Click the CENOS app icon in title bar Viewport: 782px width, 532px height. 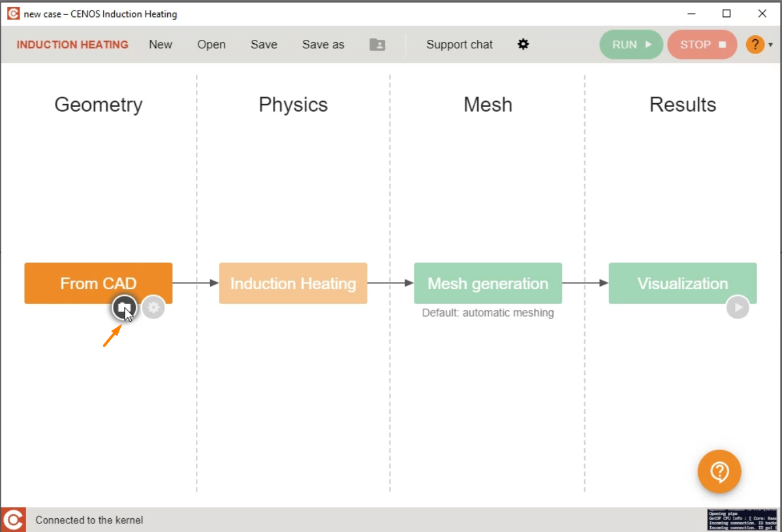[x=14, y=14]
